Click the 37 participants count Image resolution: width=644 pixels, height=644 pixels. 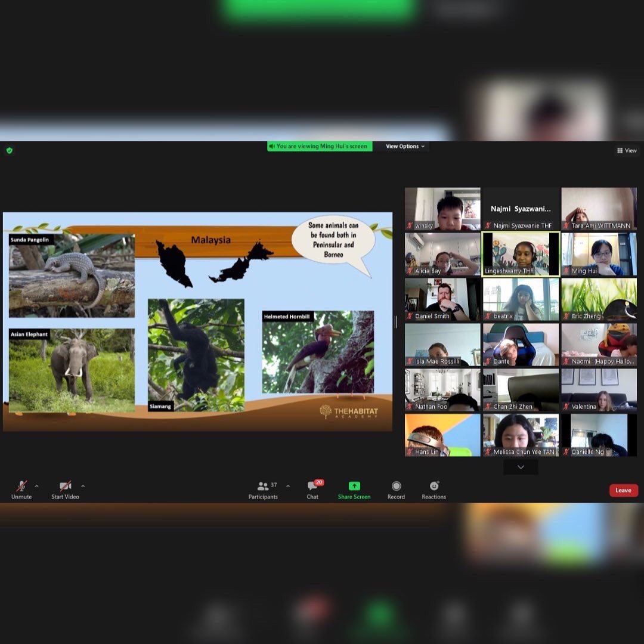[274, 485]
